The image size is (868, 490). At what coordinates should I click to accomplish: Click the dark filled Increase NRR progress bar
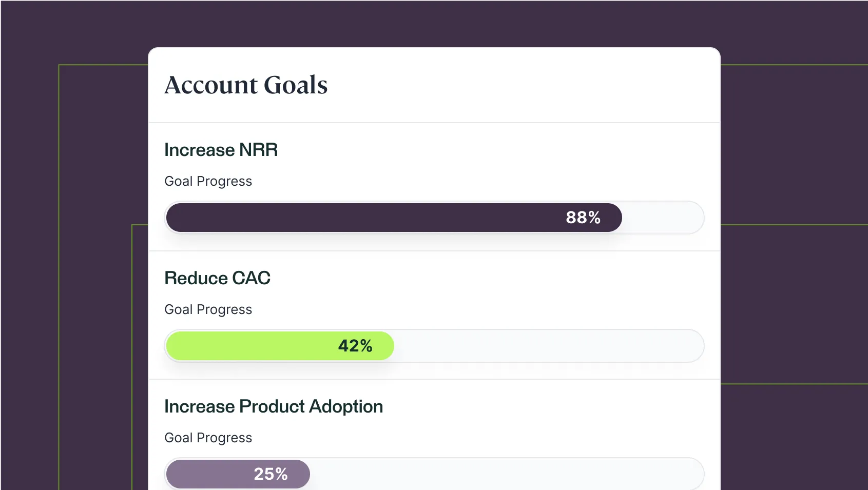pos(359,218)
